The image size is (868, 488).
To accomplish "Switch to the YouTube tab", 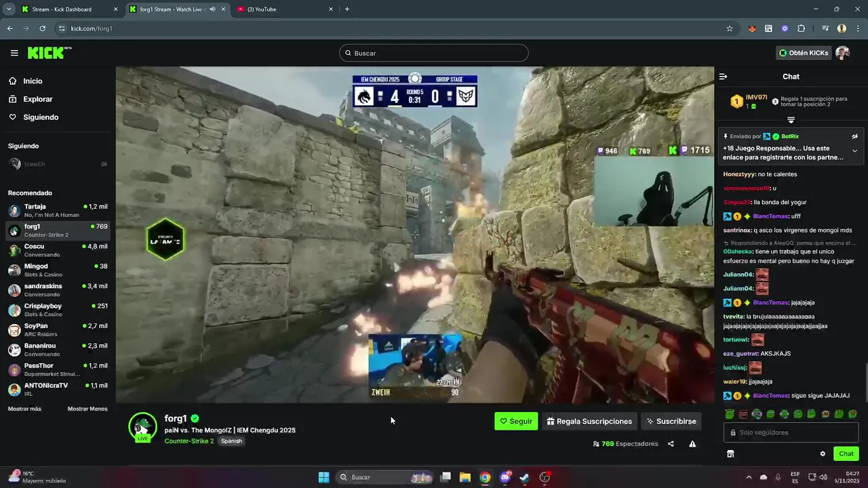I will pyautogui.click(x=285, y=9).
